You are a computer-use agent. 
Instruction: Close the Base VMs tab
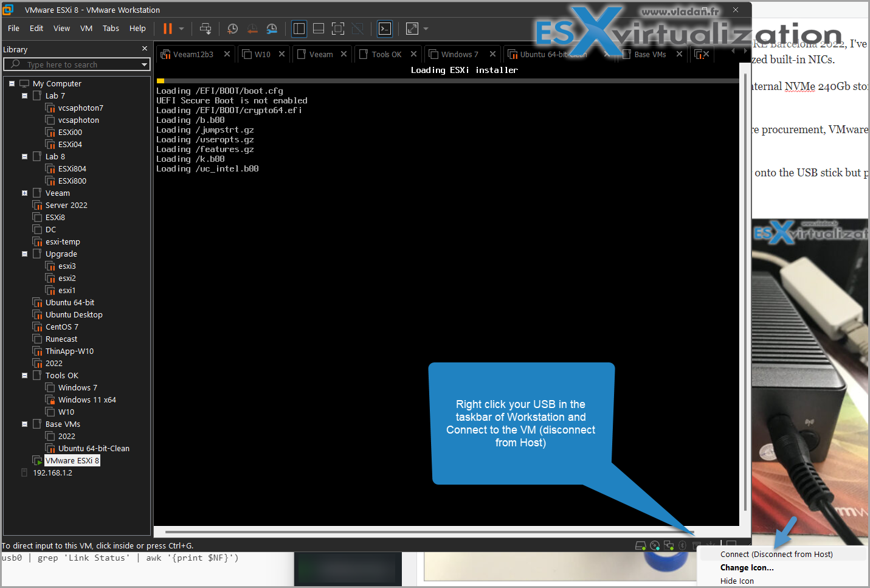tap(679, 54)
